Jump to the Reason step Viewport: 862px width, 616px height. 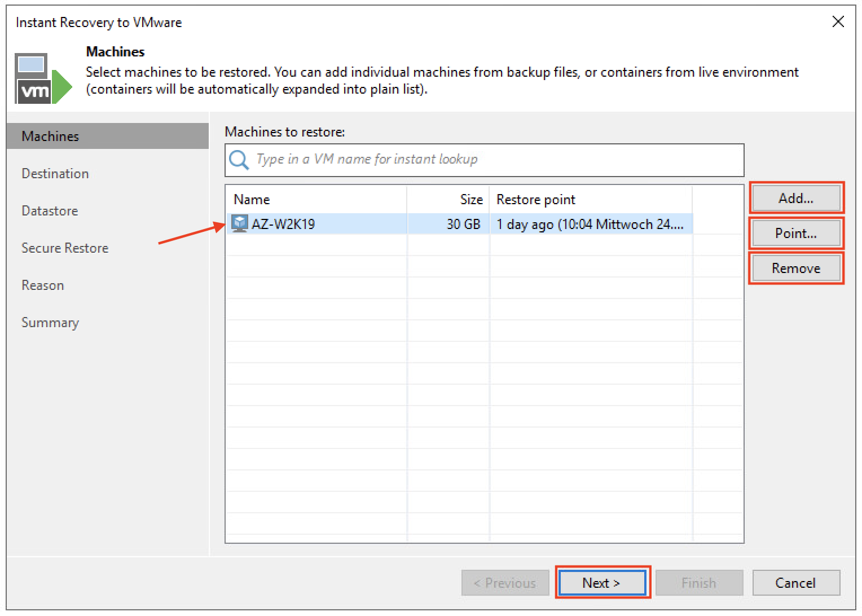click(43, 285)
